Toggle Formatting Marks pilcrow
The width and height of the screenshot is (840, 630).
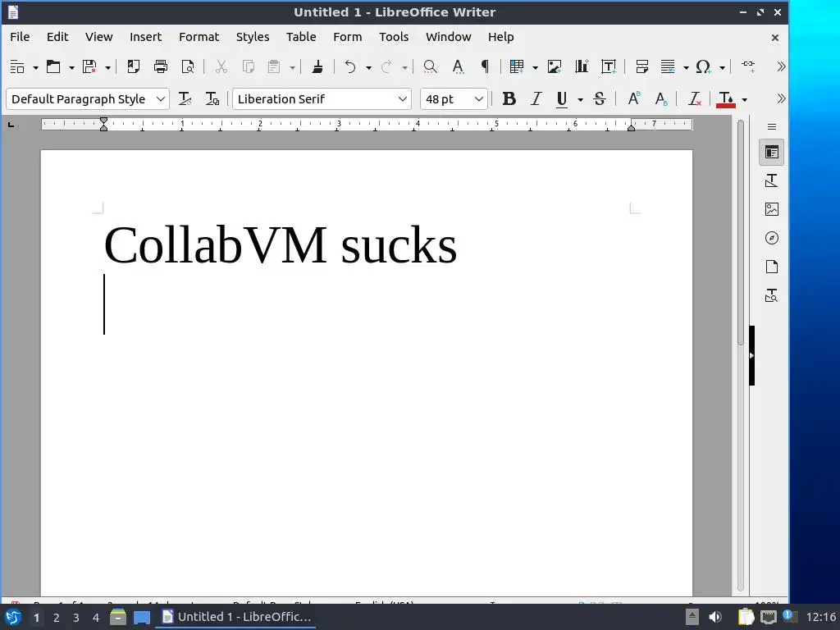pos(485,66)
